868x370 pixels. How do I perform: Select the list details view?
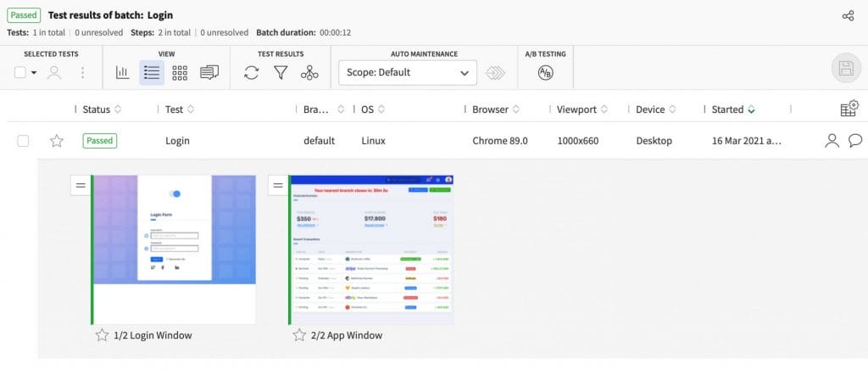pos(152,73)
